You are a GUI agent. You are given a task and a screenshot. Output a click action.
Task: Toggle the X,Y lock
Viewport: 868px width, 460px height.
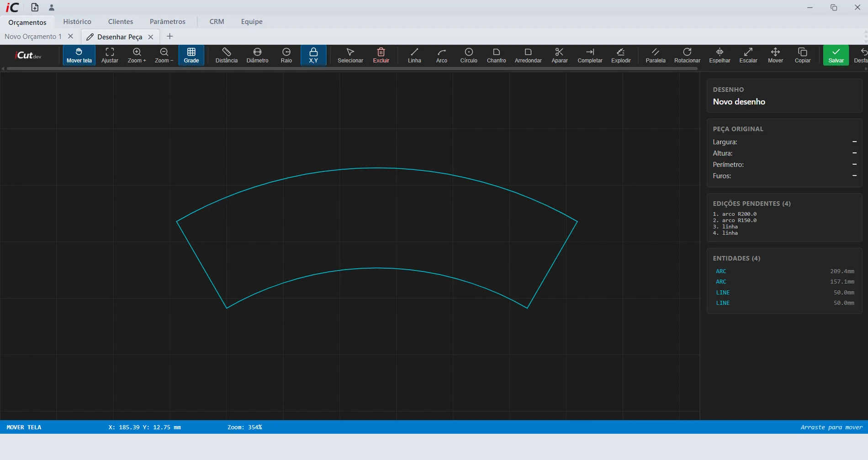point(313,55)
